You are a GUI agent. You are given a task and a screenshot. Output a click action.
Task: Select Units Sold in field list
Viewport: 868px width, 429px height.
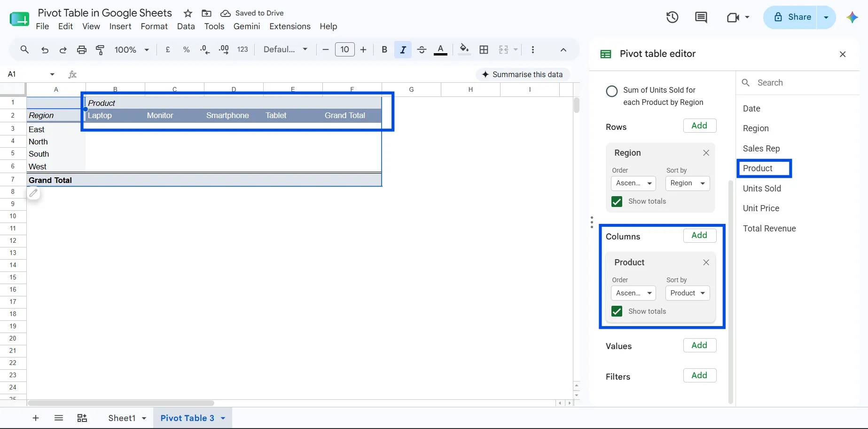pyautogui.click(x=762, y=189)
